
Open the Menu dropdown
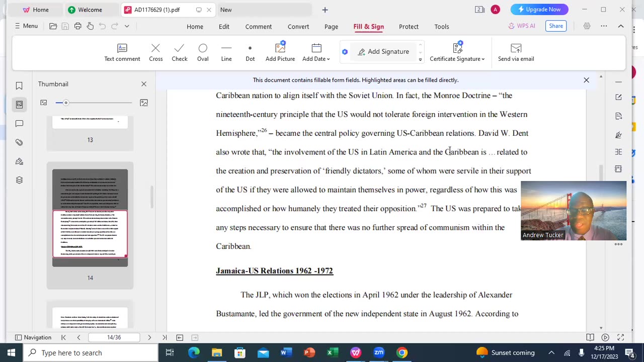pos(26,26)
